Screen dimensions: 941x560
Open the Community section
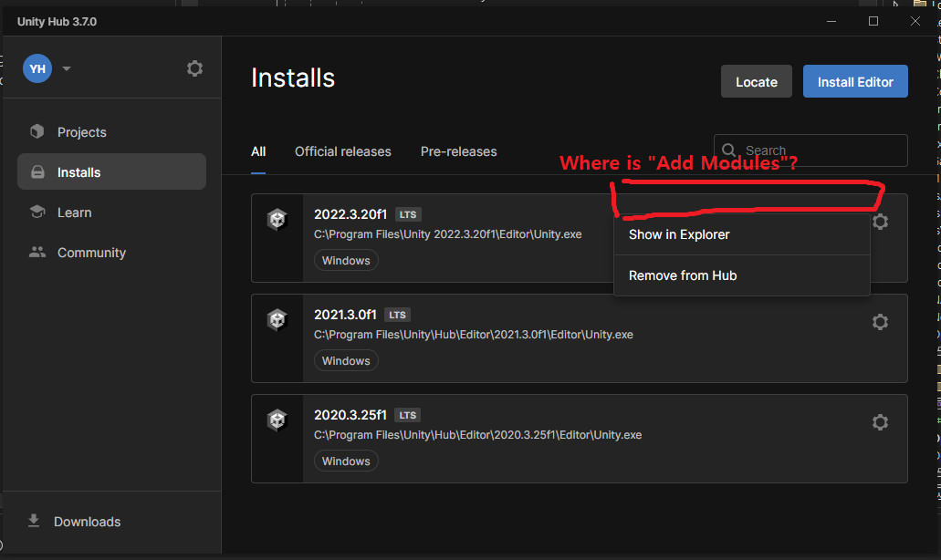click(111, 253)
